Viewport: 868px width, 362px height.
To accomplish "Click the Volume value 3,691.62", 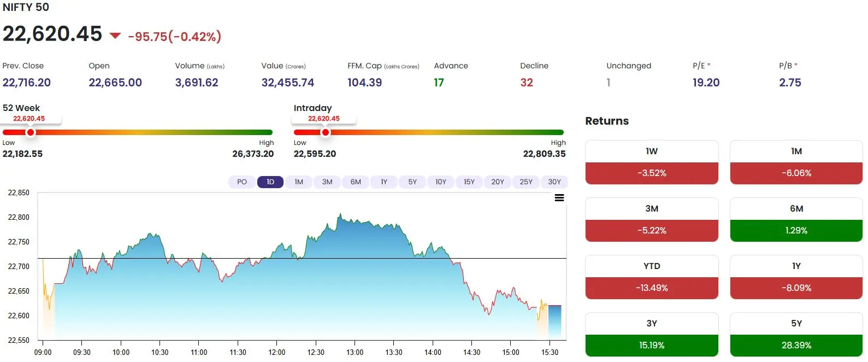I will 197,83.
